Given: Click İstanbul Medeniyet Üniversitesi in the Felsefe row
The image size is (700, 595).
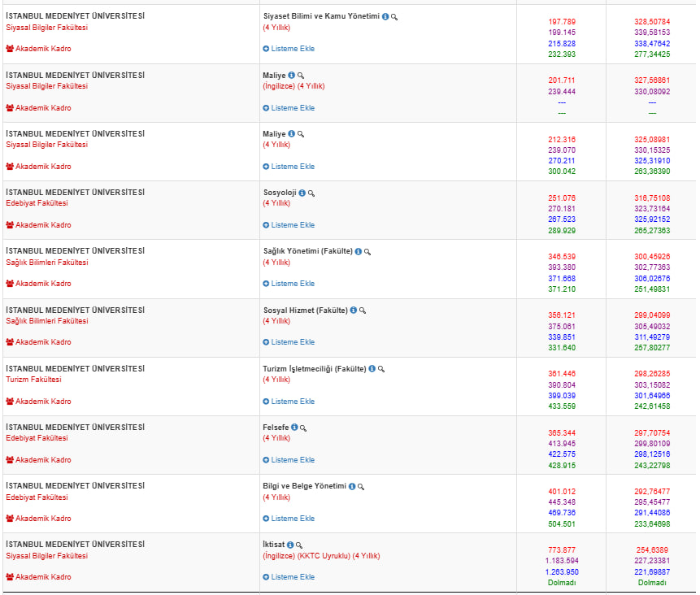Looking at the screenshot, I should (75, 427).
